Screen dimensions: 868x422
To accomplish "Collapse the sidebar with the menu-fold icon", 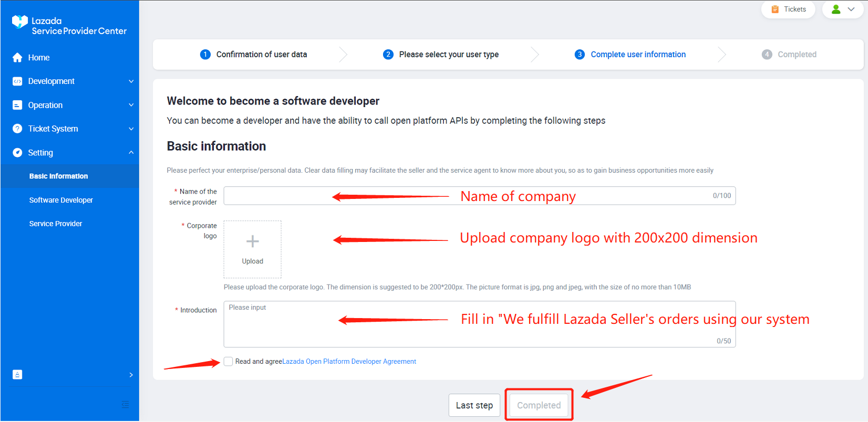I will tap(125, 404).
